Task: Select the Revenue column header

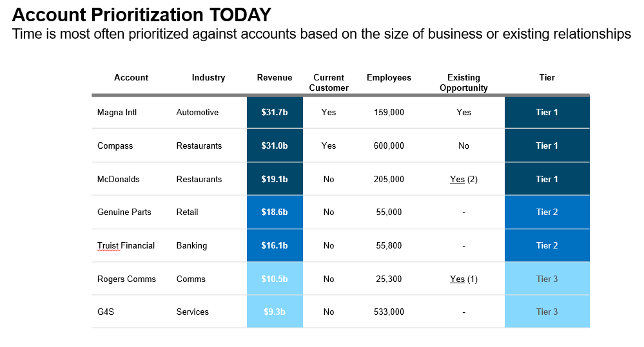Action: [x=275, y=78]
